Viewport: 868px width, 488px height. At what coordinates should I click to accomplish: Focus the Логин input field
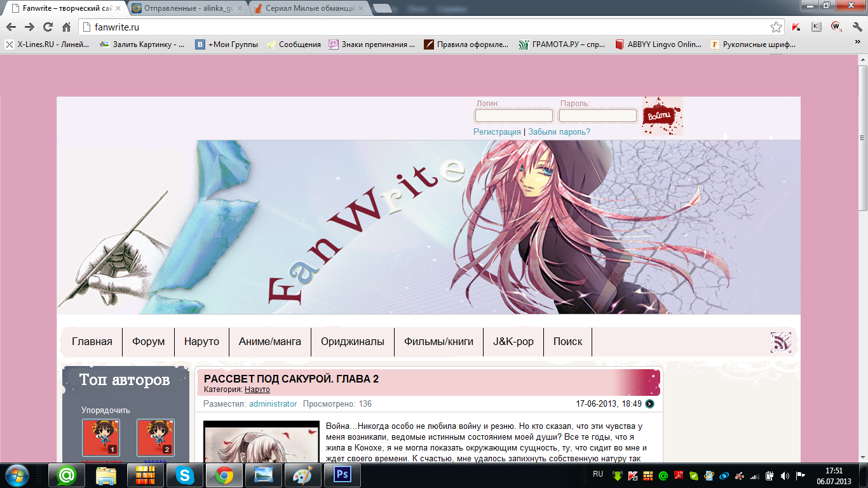point(514,116)
